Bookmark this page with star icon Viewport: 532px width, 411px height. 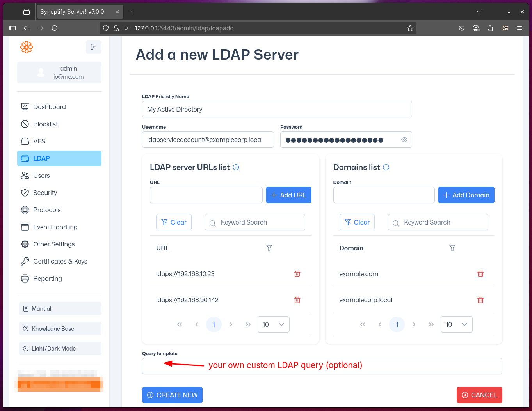pos(410,28)
